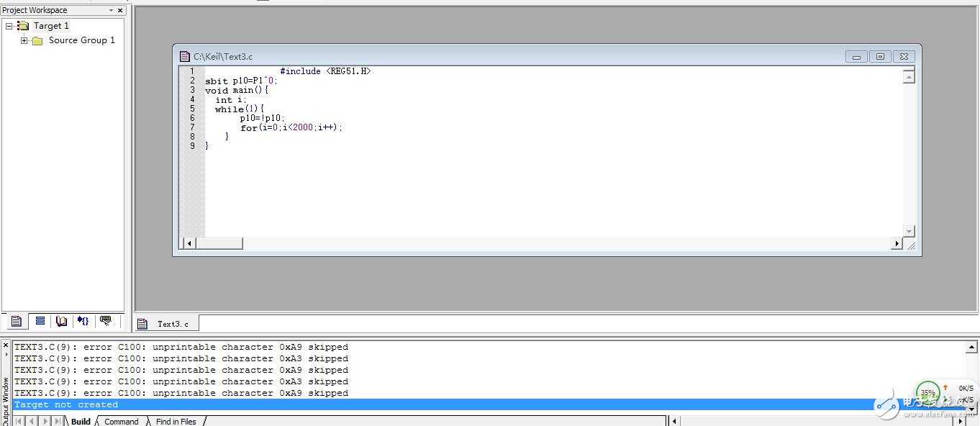
Task: Collapse the Target 1 tree node
Action: tap(9, 26)
